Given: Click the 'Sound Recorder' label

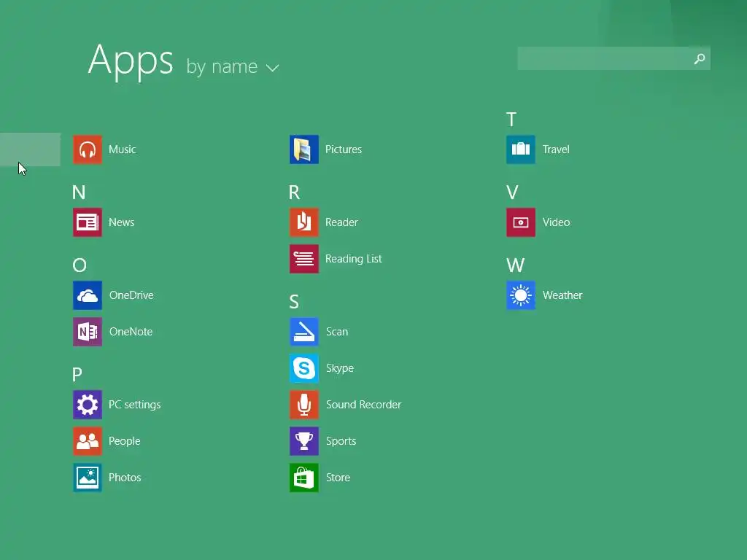Looking at the screenshot, I should 363,405.
